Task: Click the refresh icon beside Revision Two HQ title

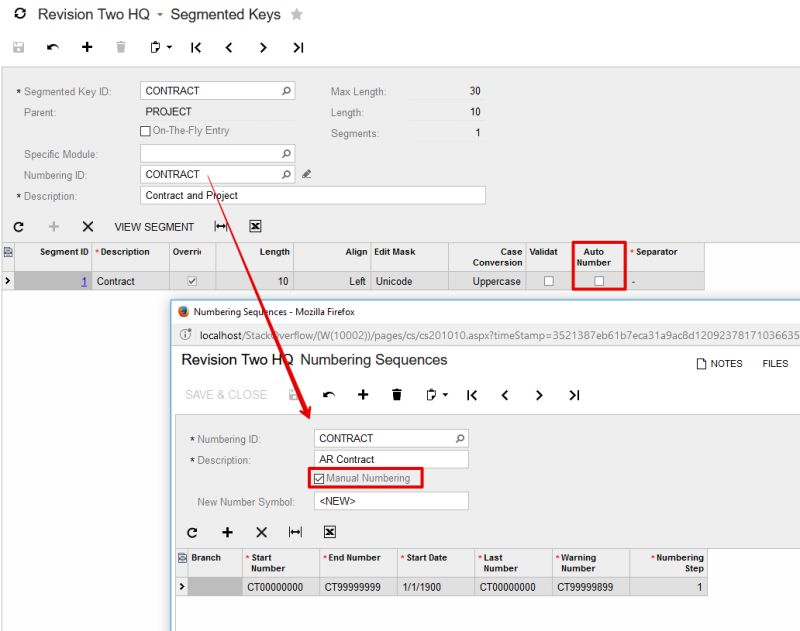Action: point(20,14)
